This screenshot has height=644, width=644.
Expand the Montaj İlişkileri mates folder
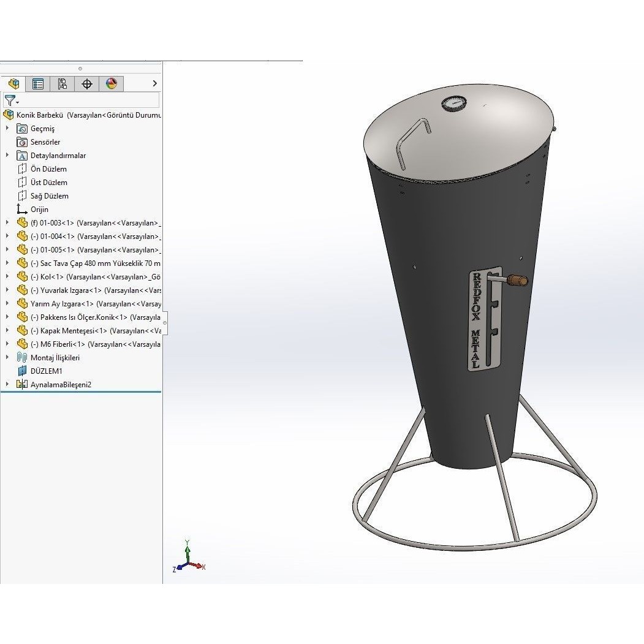(x=7, y=357)
